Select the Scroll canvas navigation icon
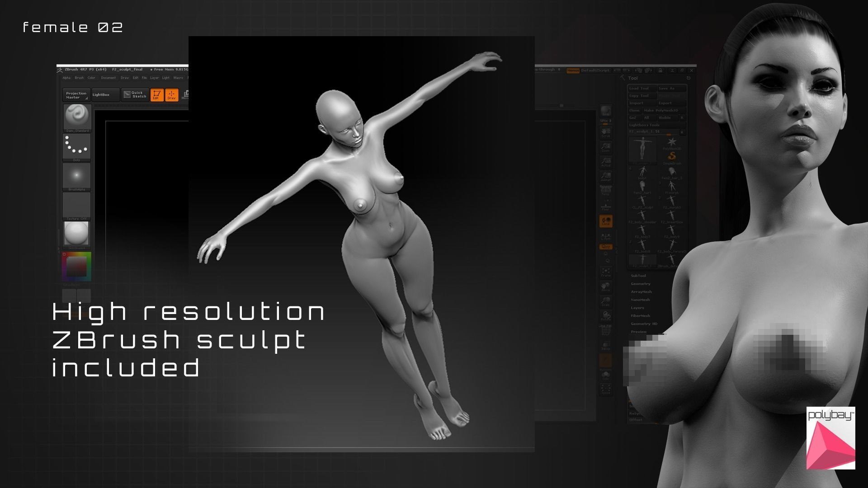Viewport: 868px width, 488px height. point(606,132)
